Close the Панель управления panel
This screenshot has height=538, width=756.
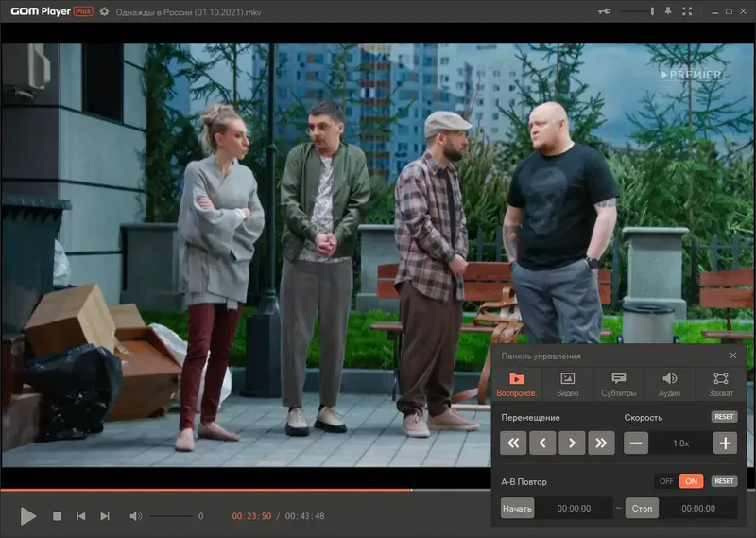pos(733,356)
